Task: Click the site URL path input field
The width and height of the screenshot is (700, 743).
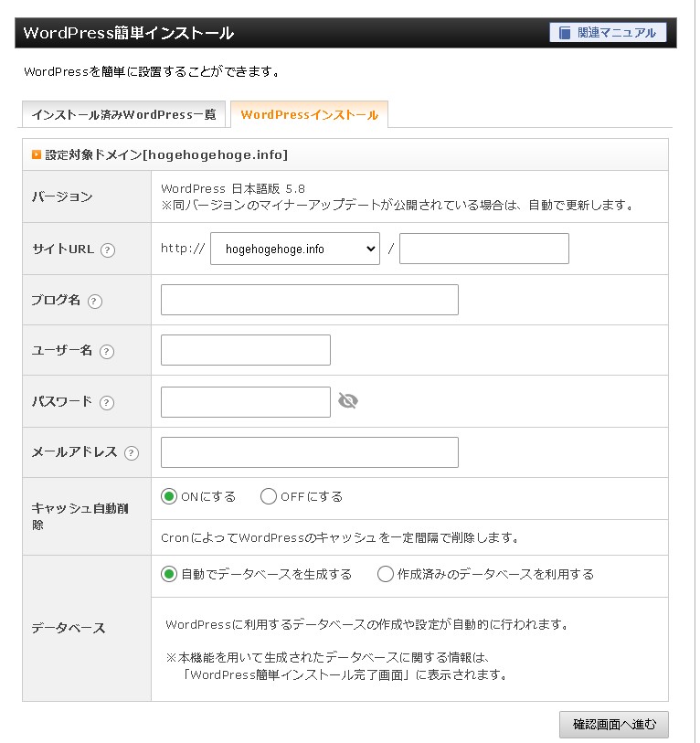Action: (483, 249)
